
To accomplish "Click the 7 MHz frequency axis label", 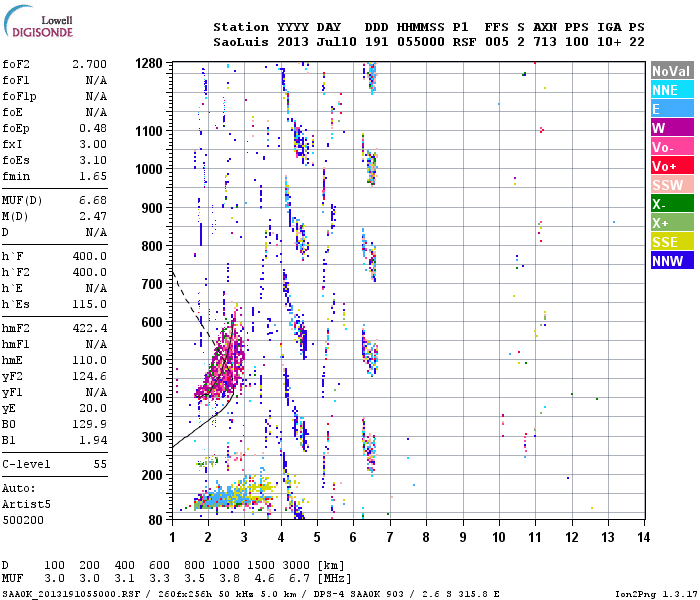I will pos(390,537).
